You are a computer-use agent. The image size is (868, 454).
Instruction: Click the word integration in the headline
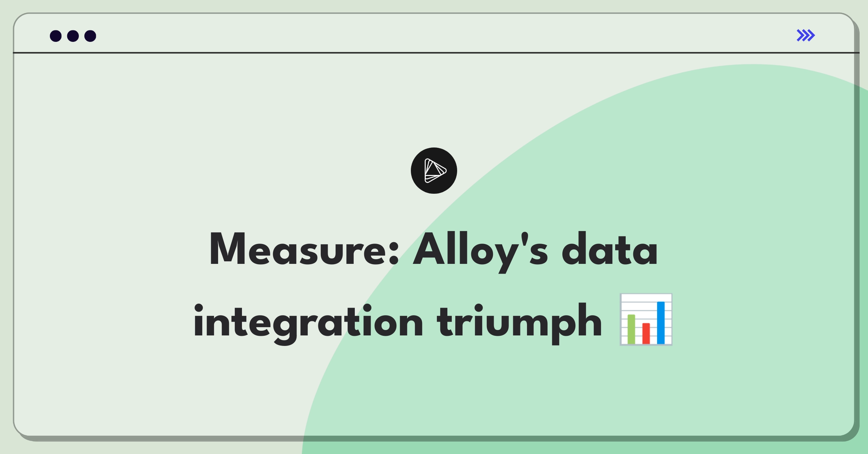pyautogui.click(x=309, y=324)
